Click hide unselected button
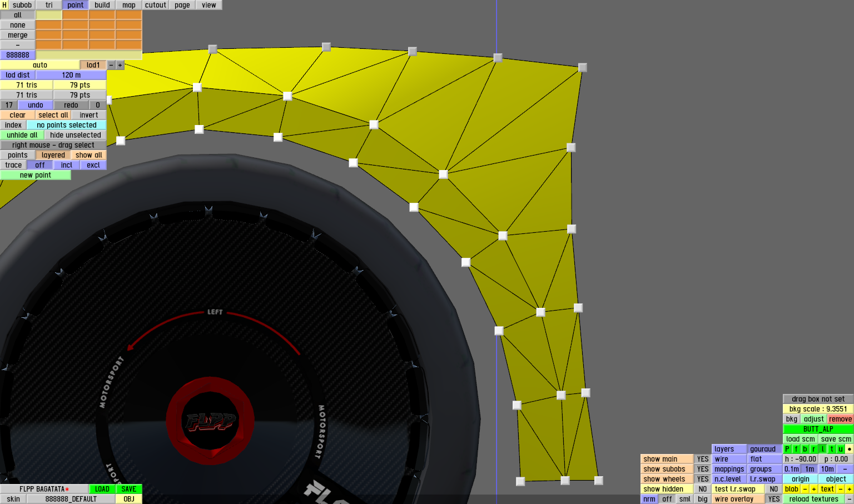 76,135
